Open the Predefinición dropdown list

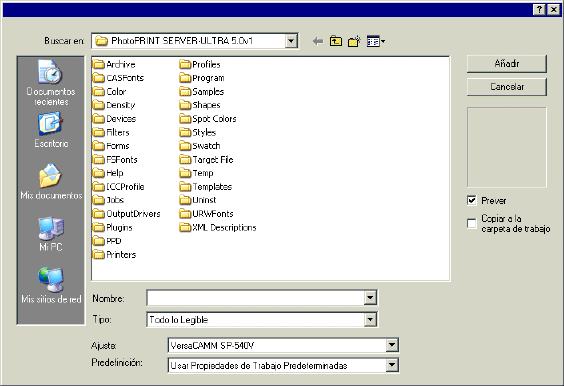[x=392, y=365]
